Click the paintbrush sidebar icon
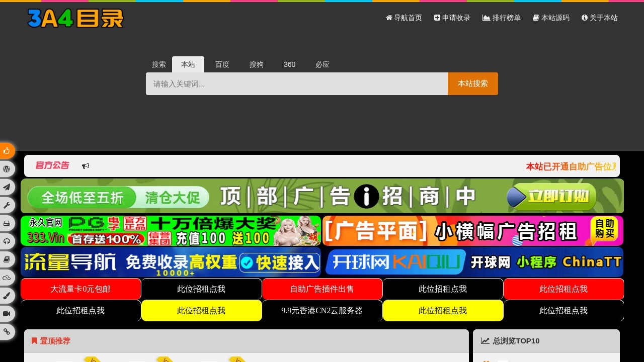 (x=7, y=296)
